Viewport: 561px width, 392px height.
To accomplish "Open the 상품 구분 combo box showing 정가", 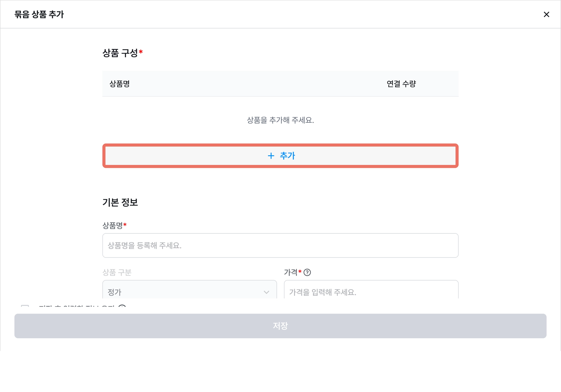I will [x=190, y=290].
